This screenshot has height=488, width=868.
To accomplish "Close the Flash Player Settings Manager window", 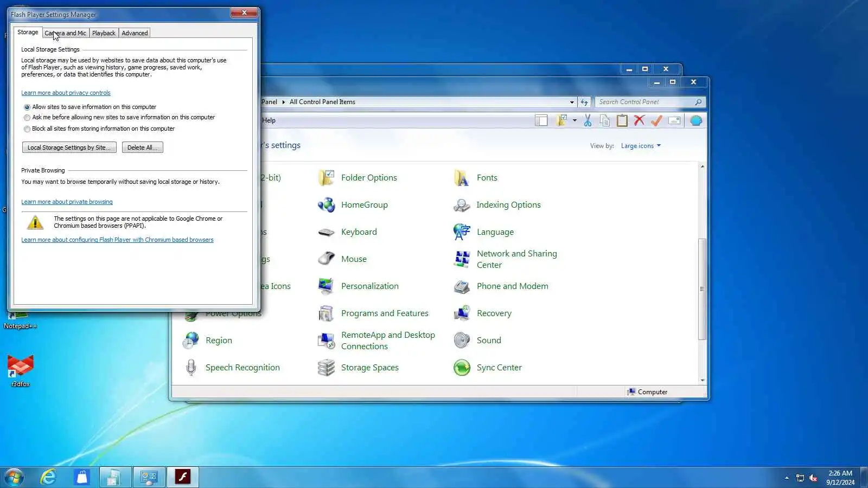I will click(244, 12).
